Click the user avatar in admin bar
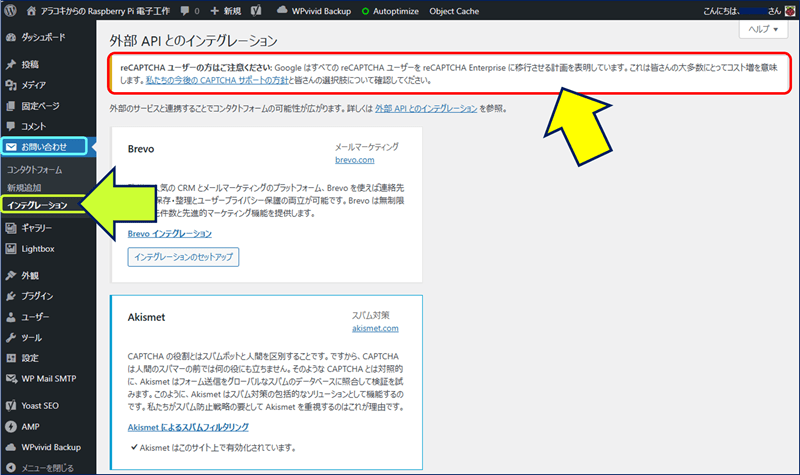This screenshot has width=800, height=475. point(790,11)
